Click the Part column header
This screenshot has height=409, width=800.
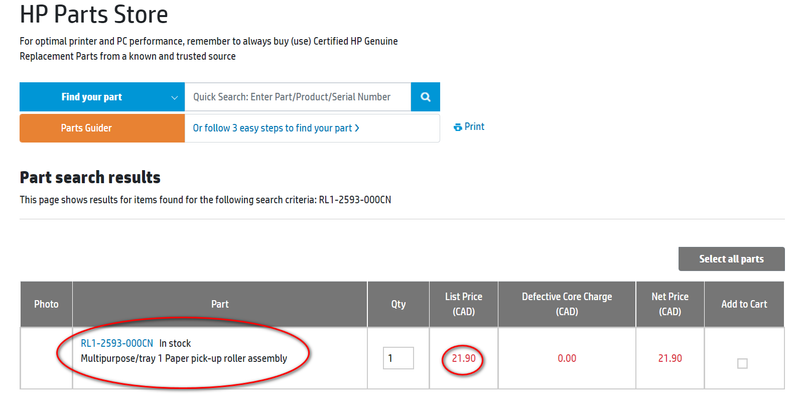click(x=220, y=304)
